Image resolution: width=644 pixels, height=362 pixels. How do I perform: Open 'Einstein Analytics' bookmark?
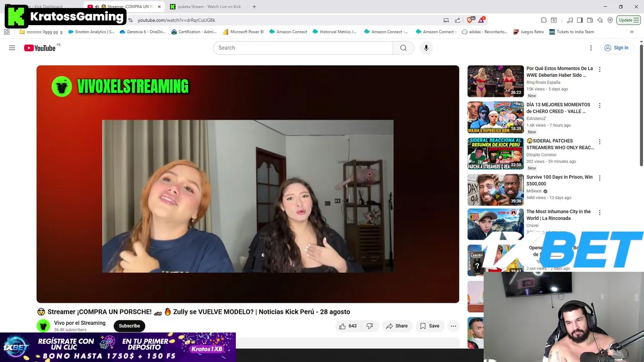click(91, 32)
